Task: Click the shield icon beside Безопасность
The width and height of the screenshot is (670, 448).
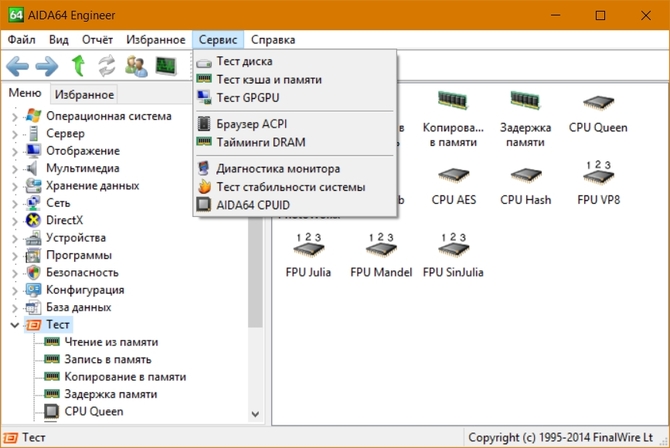Action: point(33,272)
